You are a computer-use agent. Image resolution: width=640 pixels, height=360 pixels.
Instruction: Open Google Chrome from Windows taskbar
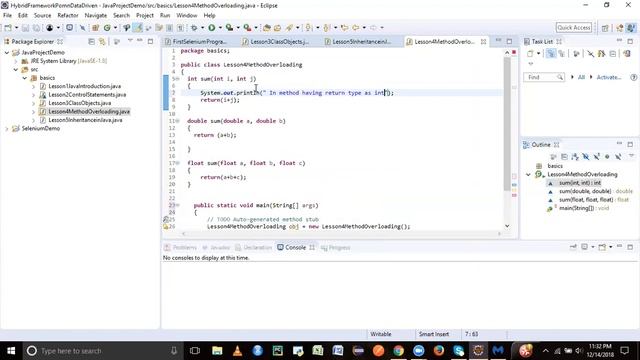[398, 351]
